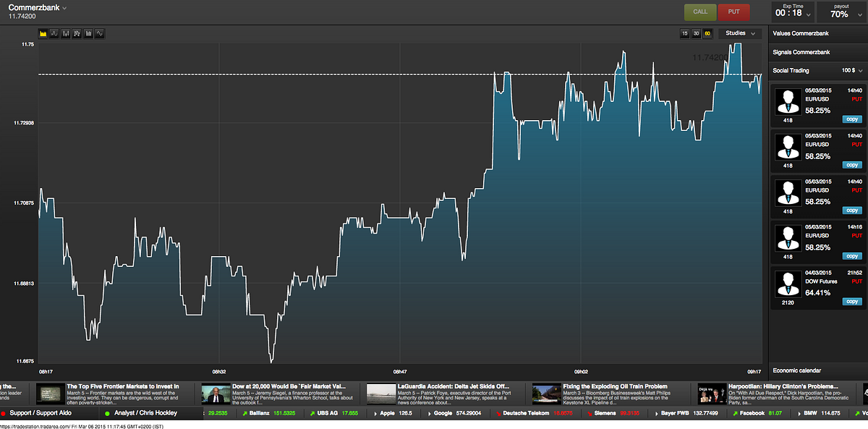The width and height of the screenshot is (868, 429).
Task: Open 'Fixing the Exploding Oil Train Problem' news
Action: pos(615,386)
